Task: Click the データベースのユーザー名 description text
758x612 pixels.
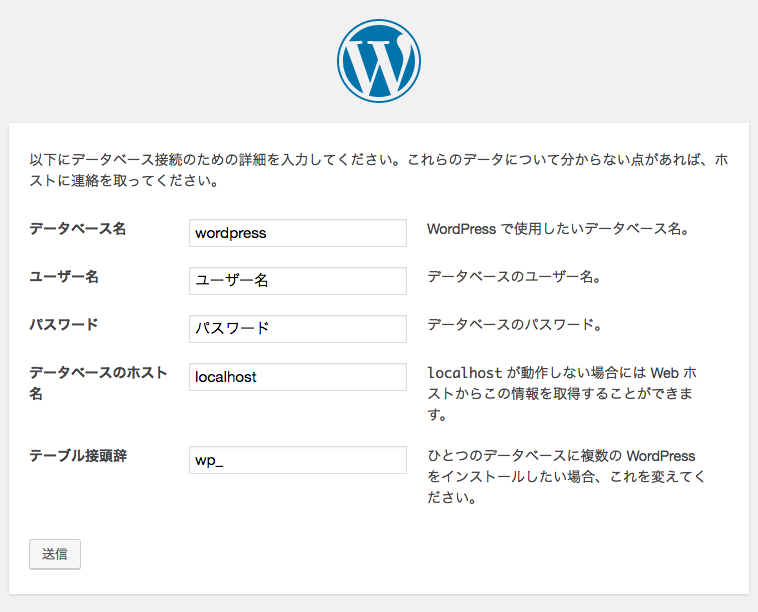Action: click(x=514, y=277)
